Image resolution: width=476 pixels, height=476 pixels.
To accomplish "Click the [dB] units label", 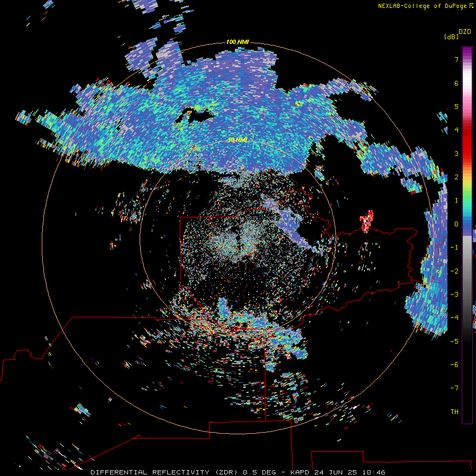I will click(452, 36).
